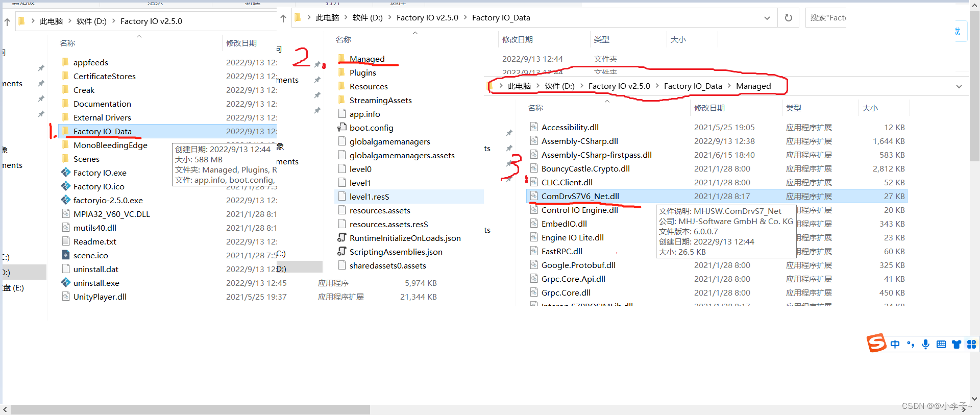Select CLIC.Client.dll file
Screen dimensions: 980x415
point(567,182)
